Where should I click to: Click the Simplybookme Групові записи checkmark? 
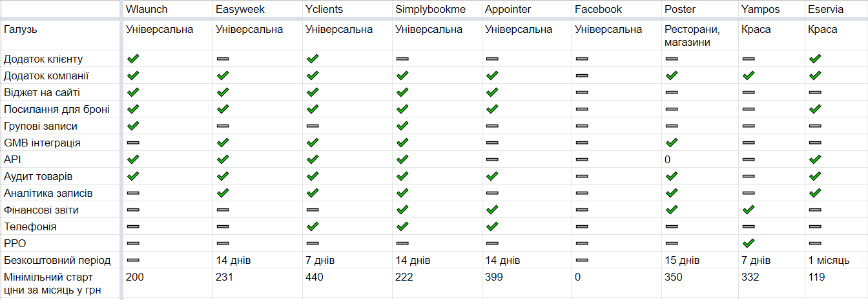click(x=402, y=126)
